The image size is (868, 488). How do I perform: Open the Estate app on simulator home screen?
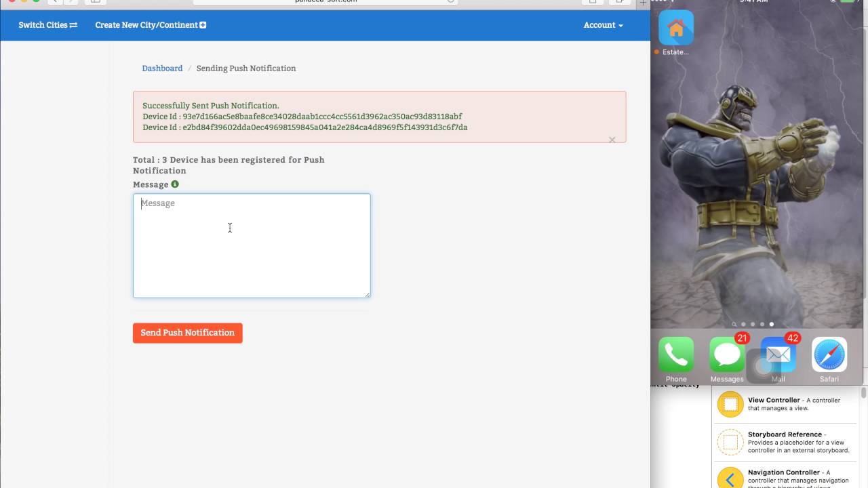pos(676,28)
